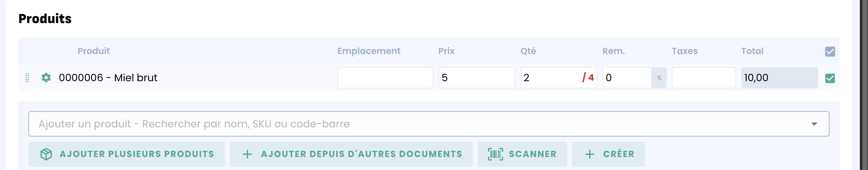Uncheck the Miel brut row checkbox
The image size is (868, 170).
830,78
